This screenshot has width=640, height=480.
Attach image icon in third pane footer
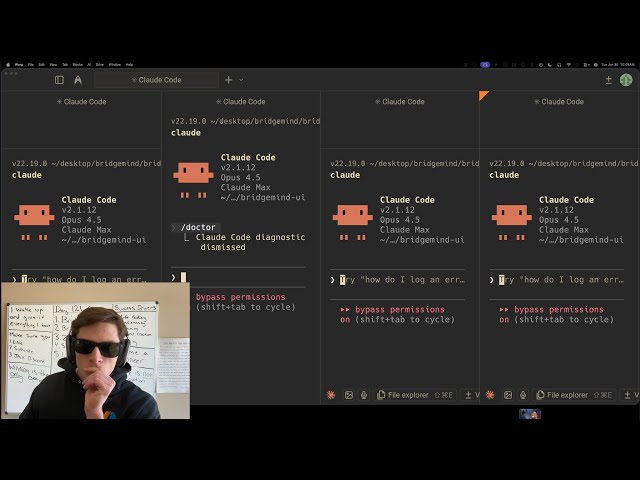click(x=349, y=395)
